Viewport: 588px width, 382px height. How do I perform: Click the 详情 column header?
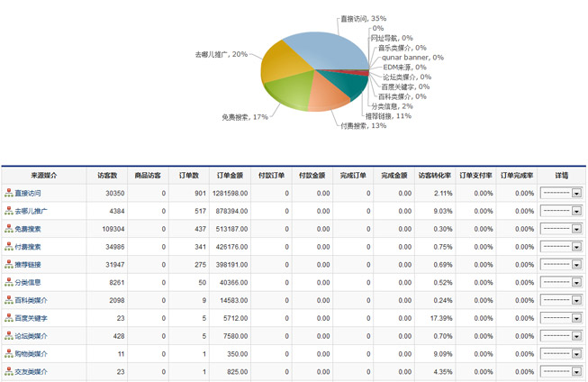pyautogui.click(x=561, y=176)
